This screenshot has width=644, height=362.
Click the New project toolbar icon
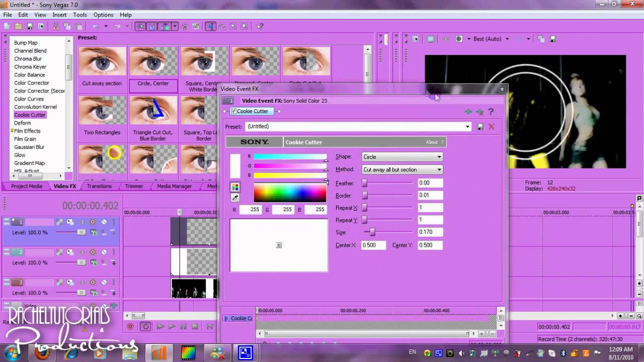point(7,26)
